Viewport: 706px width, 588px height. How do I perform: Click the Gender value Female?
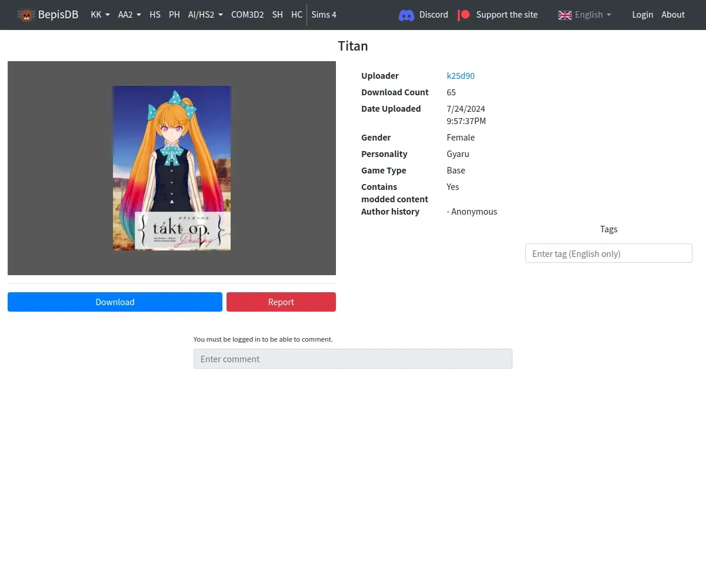click(x=461, y=138)
